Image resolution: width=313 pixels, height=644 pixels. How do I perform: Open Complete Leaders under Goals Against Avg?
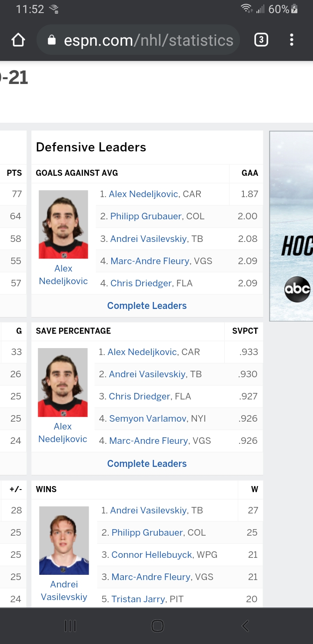[147, 305]
